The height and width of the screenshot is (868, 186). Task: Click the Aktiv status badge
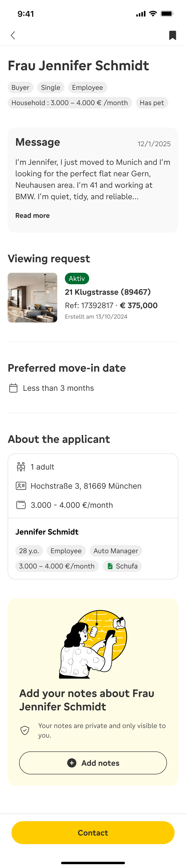[77, 279]
